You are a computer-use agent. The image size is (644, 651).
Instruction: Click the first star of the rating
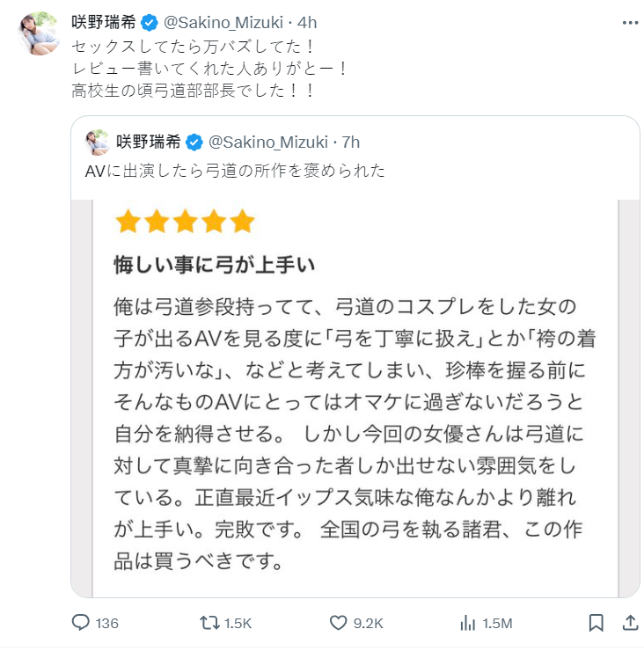tap(128, 221)
